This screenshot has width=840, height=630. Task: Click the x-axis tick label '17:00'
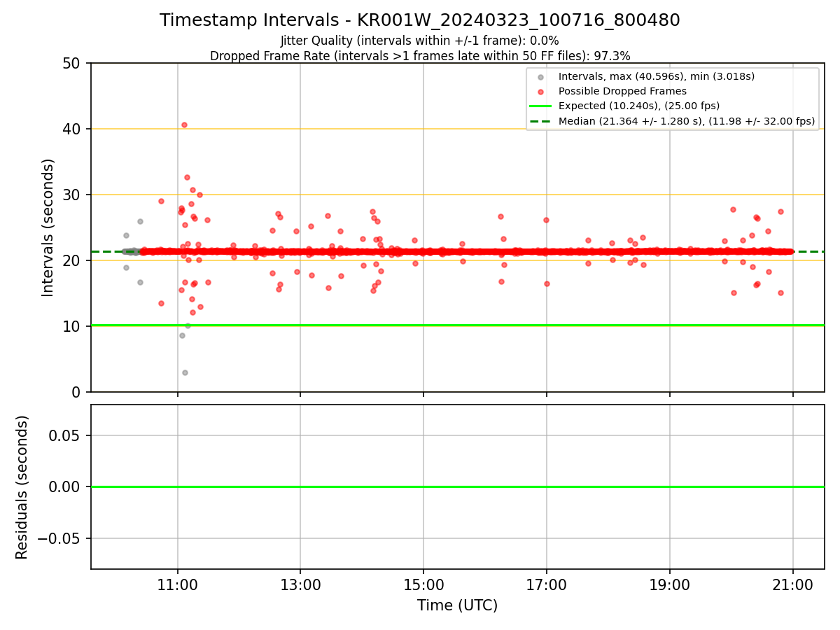point(547,584)
